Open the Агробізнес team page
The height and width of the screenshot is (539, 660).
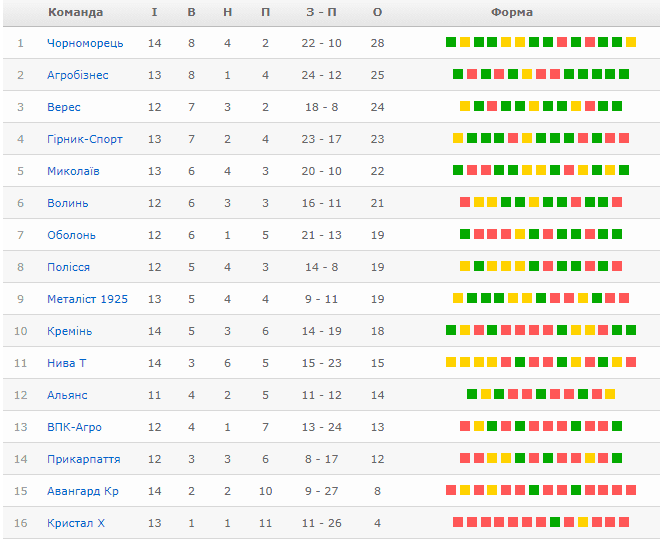pos(77,75)
